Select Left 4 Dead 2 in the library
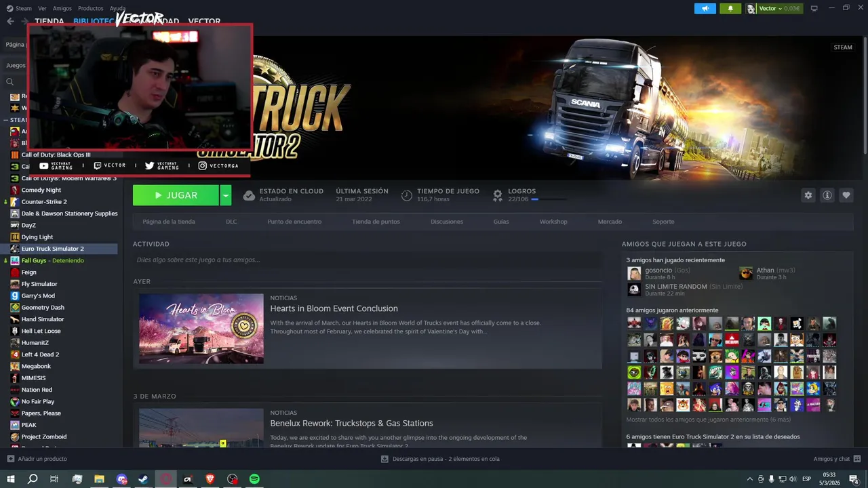868x488 pixels. point(40,354)
